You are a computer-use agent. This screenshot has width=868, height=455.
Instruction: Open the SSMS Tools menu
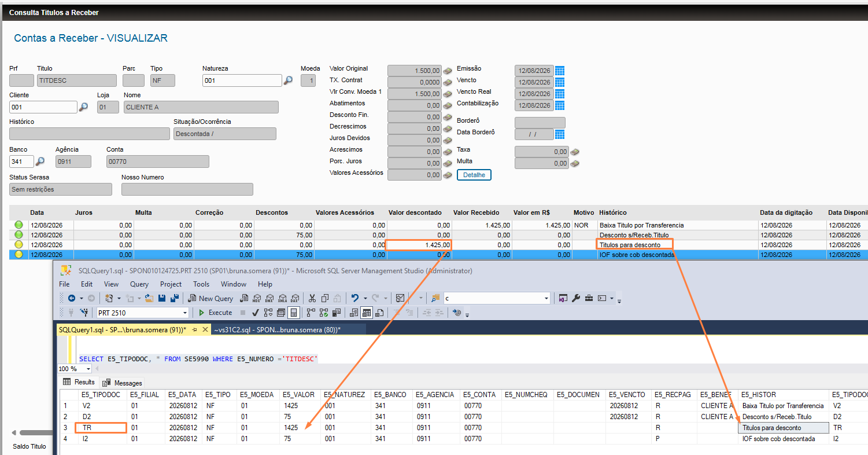point(201,284)
